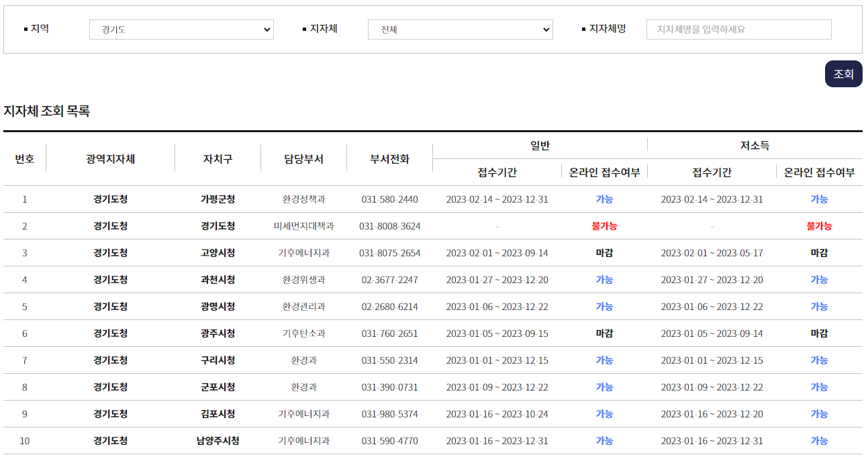This screenshot has width=868, height=459.
Task: Click department 환경관리과
Action: [x=303, y=307]
